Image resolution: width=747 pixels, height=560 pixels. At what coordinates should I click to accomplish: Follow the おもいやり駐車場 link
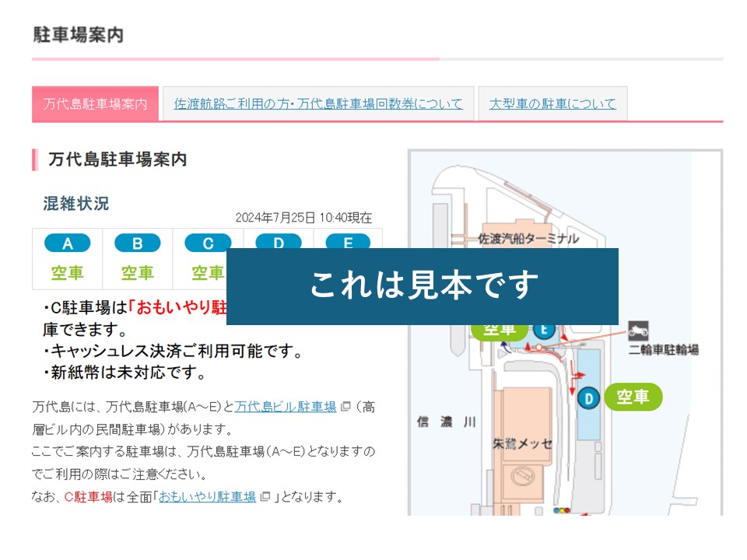coord(207,497)
